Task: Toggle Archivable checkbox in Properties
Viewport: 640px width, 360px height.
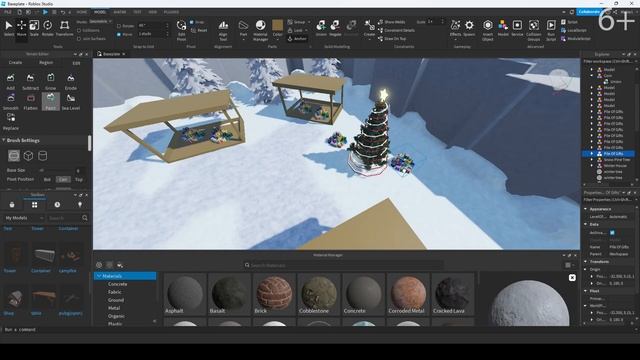Action: [x=612, y=233]
